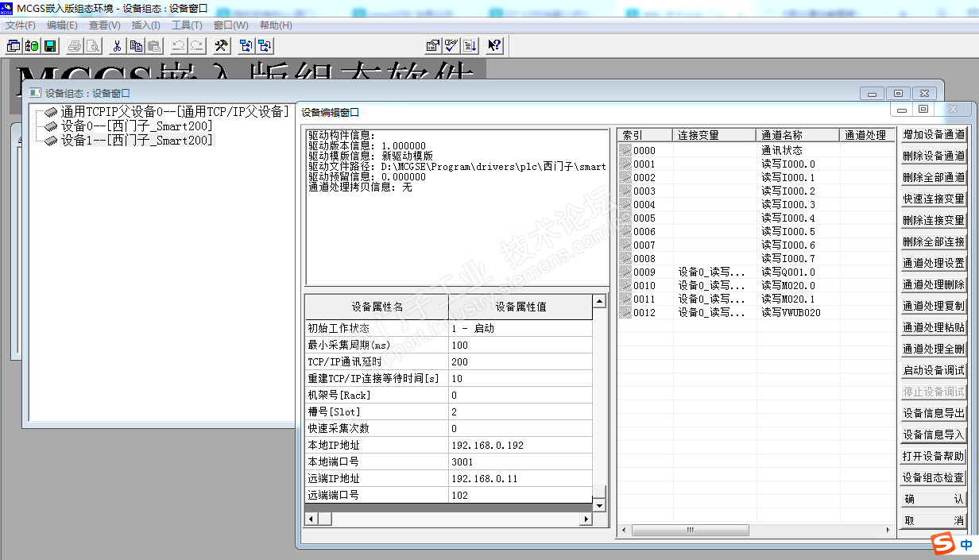Select channel row 读写VWUB020
The image size is (979, 560).
(757, 312)
